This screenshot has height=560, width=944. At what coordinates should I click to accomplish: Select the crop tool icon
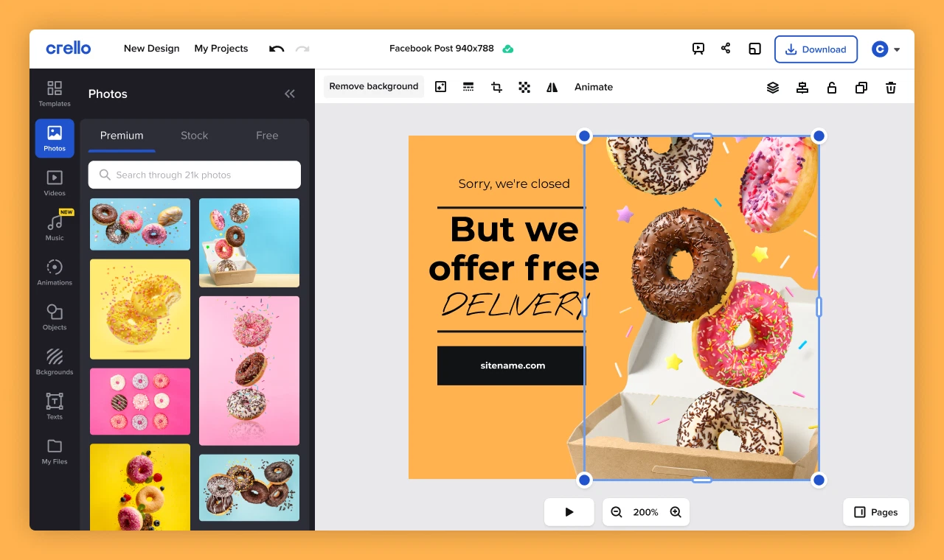[496, 87]
